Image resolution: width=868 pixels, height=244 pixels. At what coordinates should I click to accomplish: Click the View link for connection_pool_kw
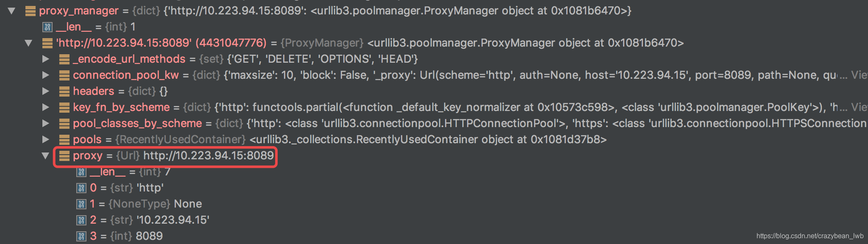(x=860, y=75)
